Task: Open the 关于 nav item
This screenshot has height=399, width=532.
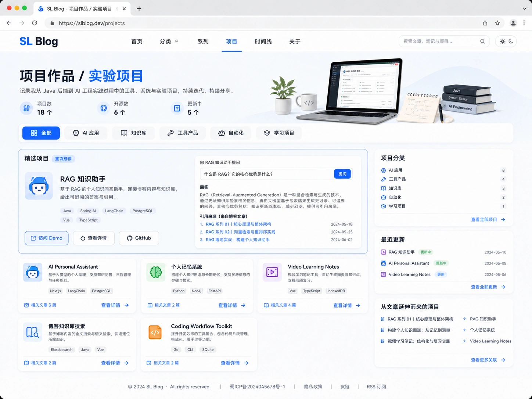Action: point(295,42)
